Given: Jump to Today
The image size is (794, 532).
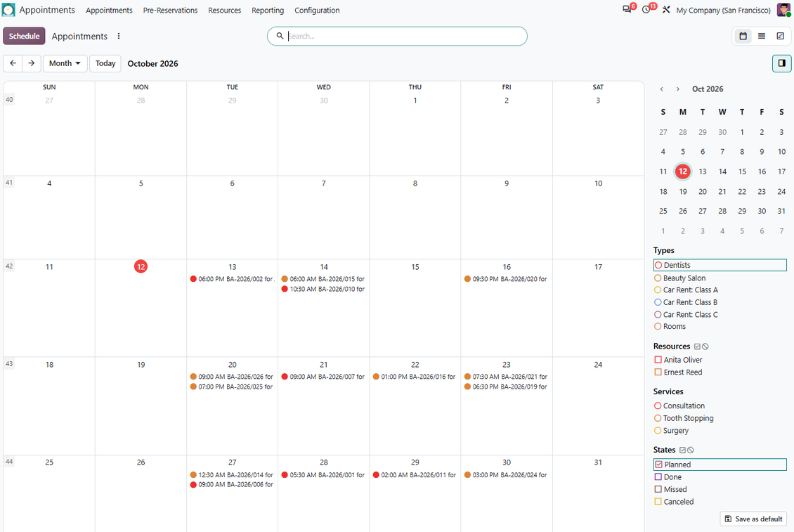Looking at the screenshot, I should pos(105,63).
